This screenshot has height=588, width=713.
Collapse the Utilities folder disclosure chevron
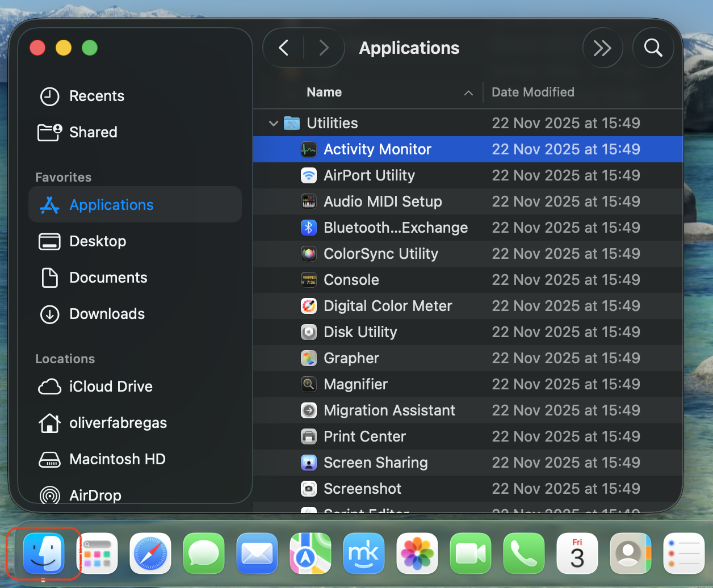(274, 123)
